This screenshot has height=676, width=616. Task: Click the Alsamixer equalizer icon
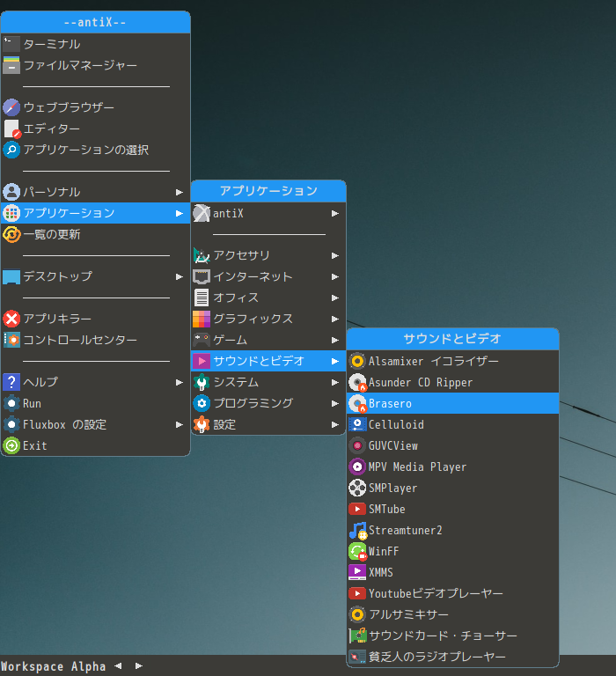click(357, 361)
